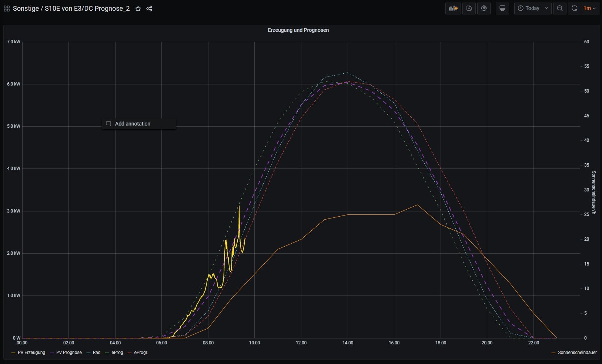Viewport: 602px width, 364px height.
Task: Toggle Sonnenscheindauer series in legend
Action: [x=577, y=353]
